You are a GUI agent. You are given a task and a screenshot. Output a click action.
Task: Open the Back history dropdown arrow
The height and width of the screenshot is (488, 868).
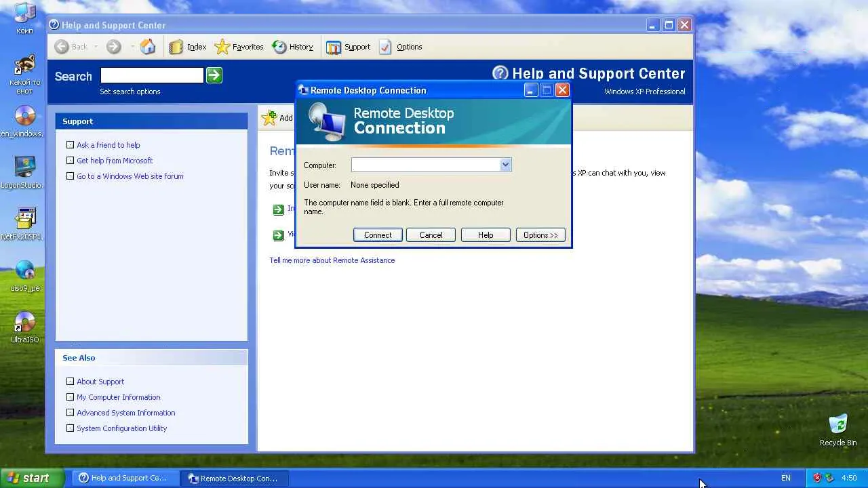96,47
